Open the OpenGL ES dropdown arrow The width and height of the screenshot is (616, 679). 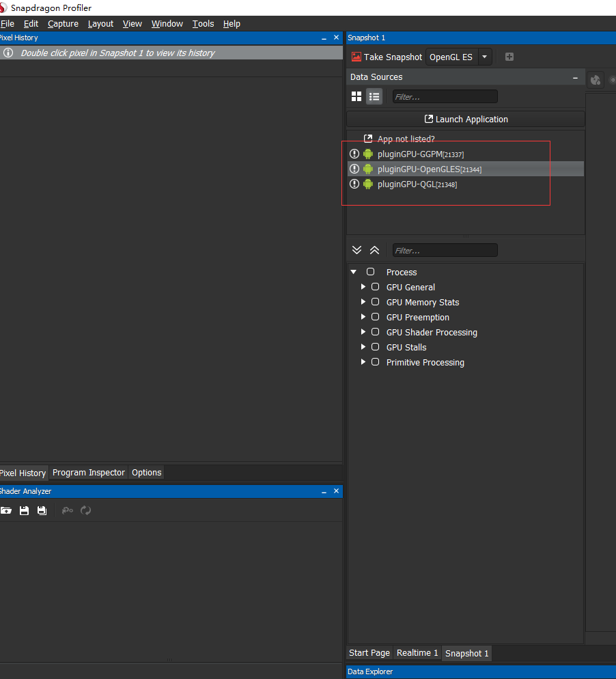(x=484, y=57)
